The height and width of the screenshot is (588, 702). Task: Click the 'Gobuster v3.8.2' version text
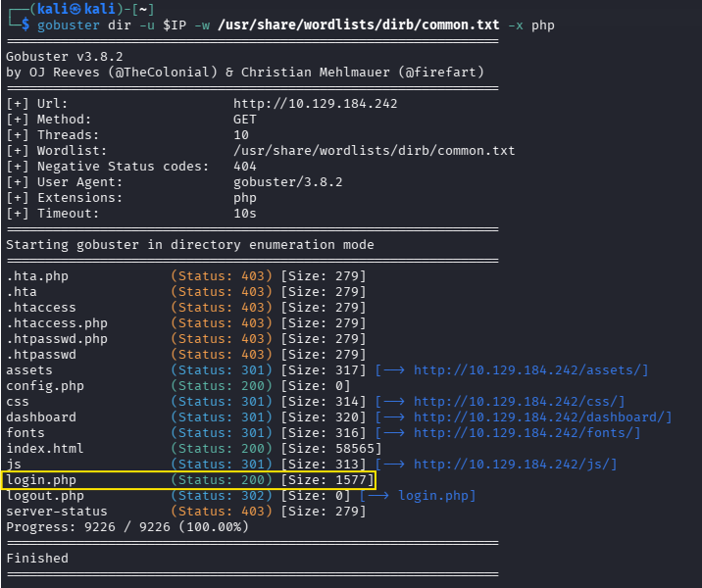tap(65, 57)
